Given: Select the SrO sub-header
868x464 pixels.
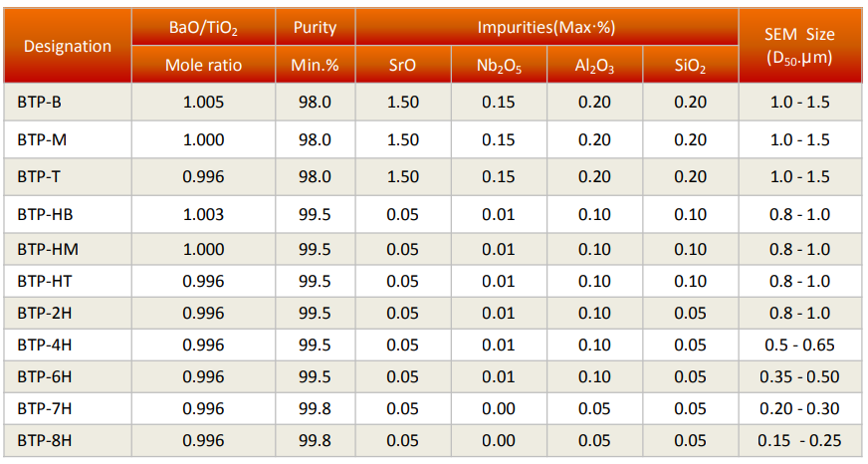Looking at the screenshot, I should [x=403, y=65].
